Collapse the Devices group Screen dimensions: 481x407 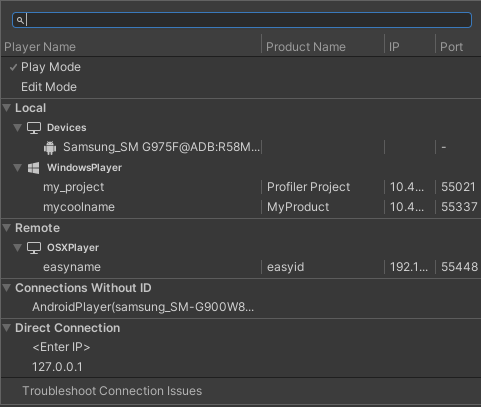[x=18, y=128]
